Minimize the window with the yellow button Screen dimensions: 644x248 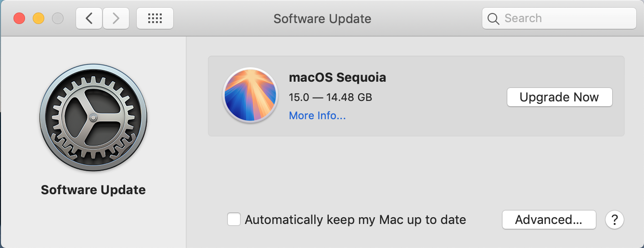(39, 19)
